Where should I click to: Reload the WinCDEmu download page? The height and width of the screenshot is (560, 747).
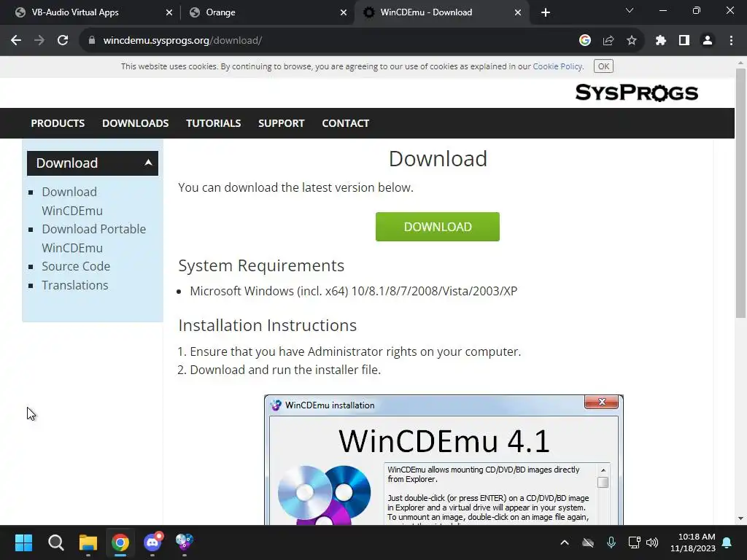(x=63, y=41)
